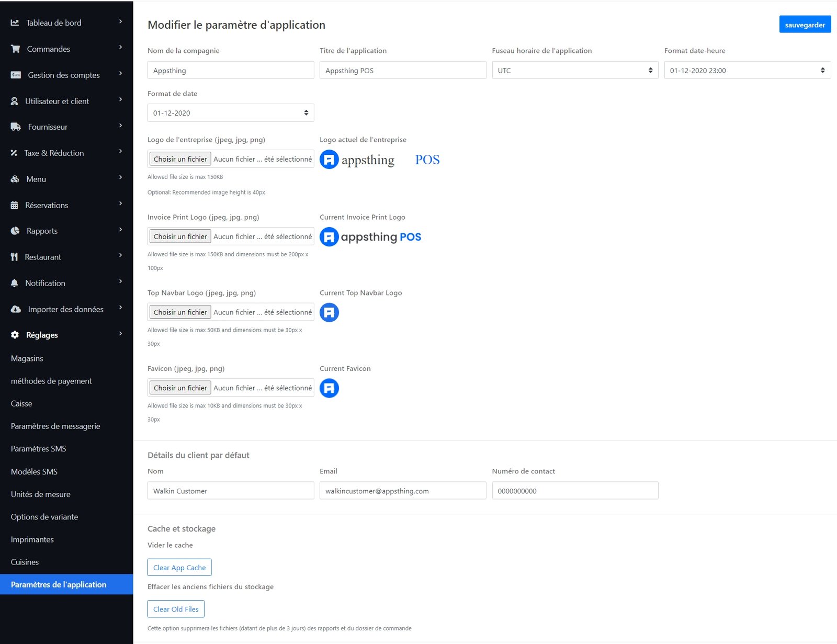Open the Format date-heure dropdown
Image resolution: width=837 pixels, height=644 pixels.
[x=747, y=71]
